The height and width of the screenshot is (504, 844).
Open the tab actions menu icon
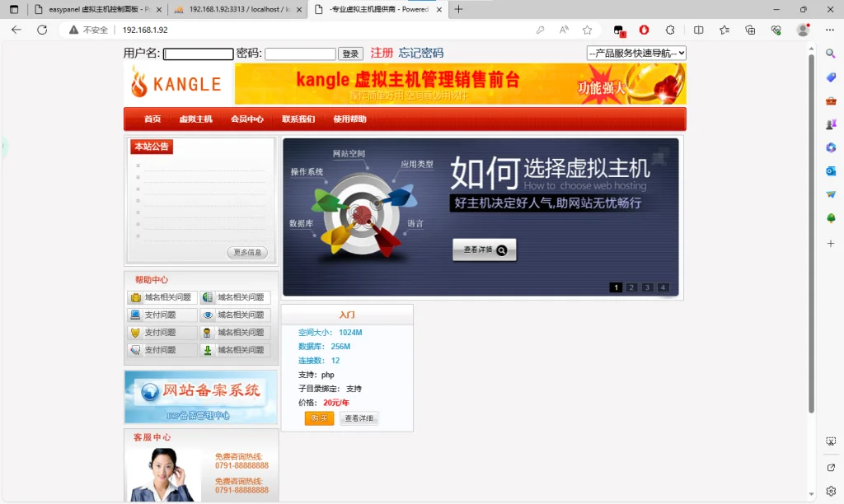(x=14, y=9)
